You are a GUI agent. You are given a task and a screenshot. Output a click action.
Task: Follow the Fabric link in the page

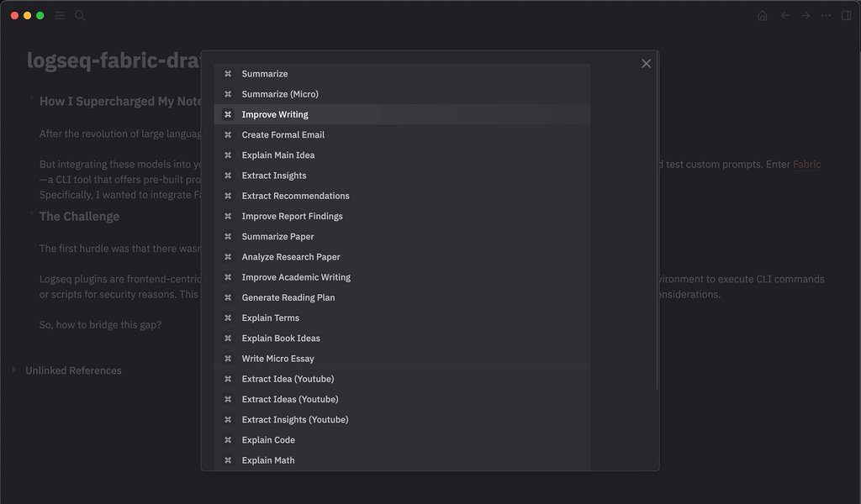pyautogui.click(x=806, y=164)
